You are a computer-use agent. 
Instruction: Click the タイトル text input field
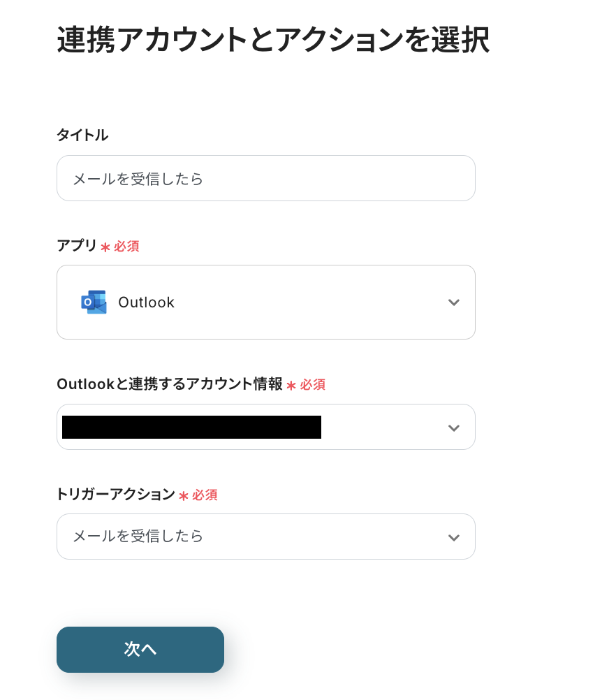265,179
